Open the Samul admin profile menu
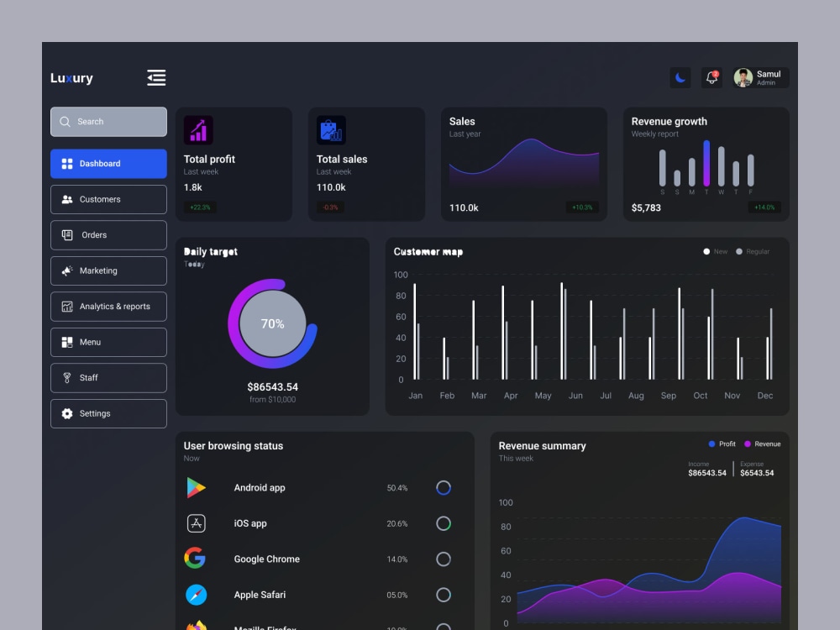This screenshot has width=840, height=630. (x=760, y=77)
